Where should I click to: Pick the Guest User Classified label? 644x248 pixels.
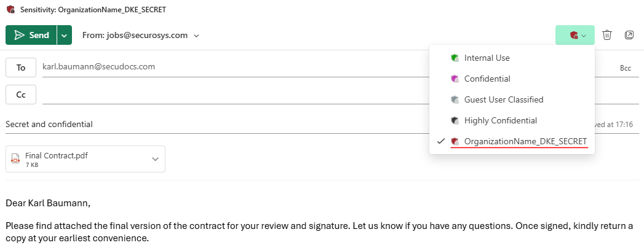pos(504,99)
